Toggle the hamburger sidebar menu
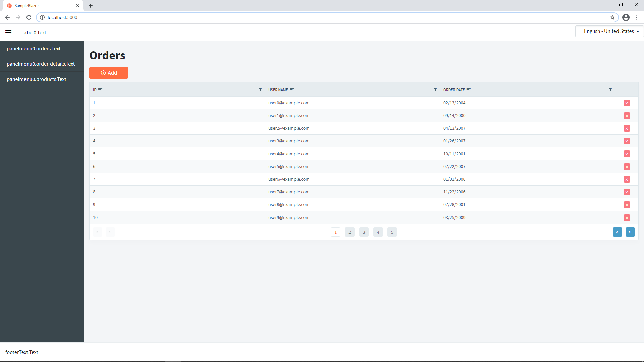This screenshot has width=644, height=362. pos(8,32)
